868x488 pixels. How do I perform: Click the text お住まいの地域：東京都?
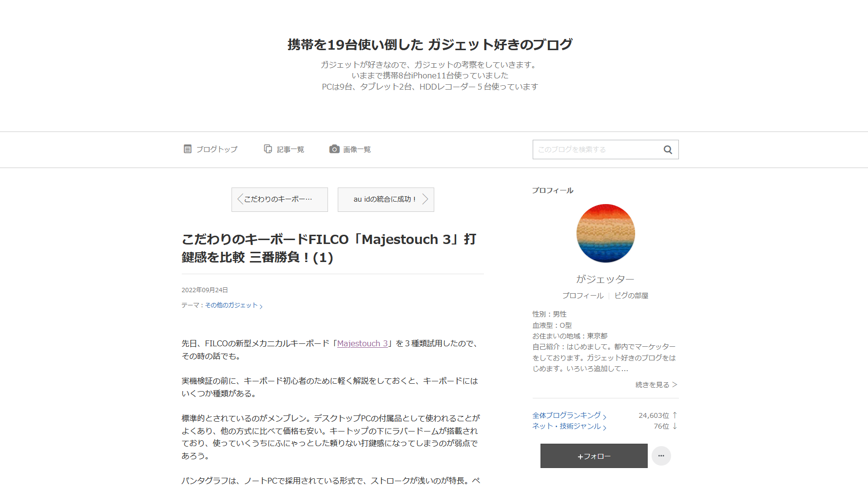click(570, 336)
